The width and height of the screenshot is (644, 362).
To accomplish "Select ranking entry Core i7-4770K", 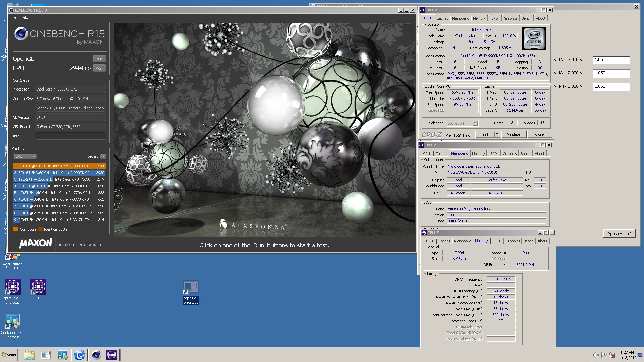I will coord(59,193).
